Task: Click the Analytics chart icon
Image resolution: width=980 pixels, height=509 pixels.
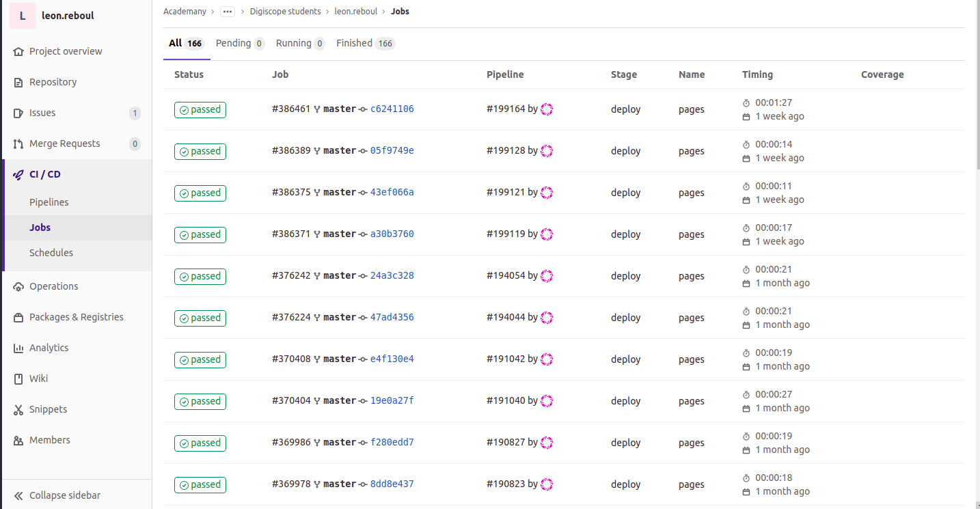Action: (18, 348)
